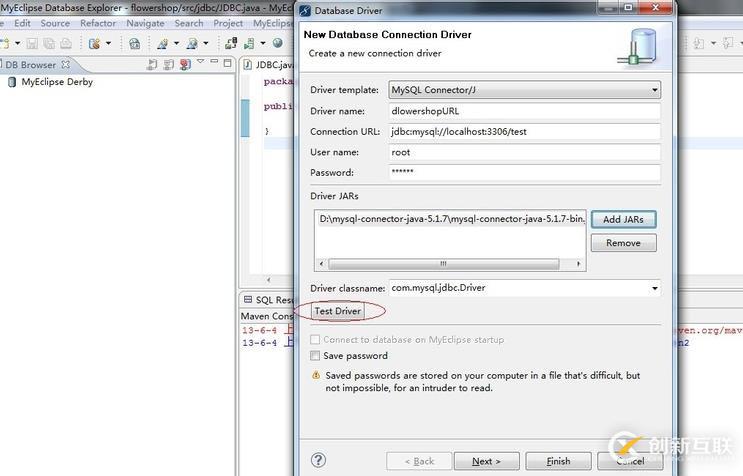Image resolution: width=743 pixels, height=476 pixels.
Task: Click the Driver JARs horizontal scrollbar thumb
Action: pyautogui.click(x=444, y=264)
